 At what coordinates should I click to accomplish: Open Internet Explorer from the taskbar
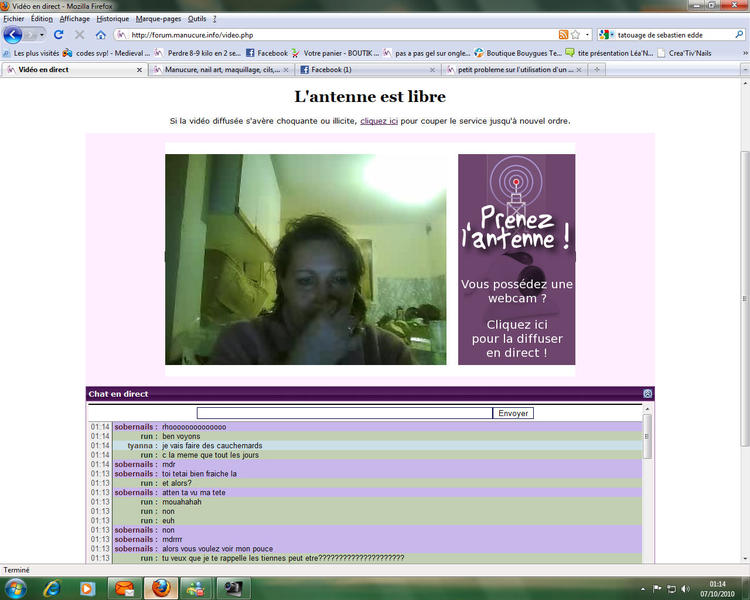(x=51, y=588)
